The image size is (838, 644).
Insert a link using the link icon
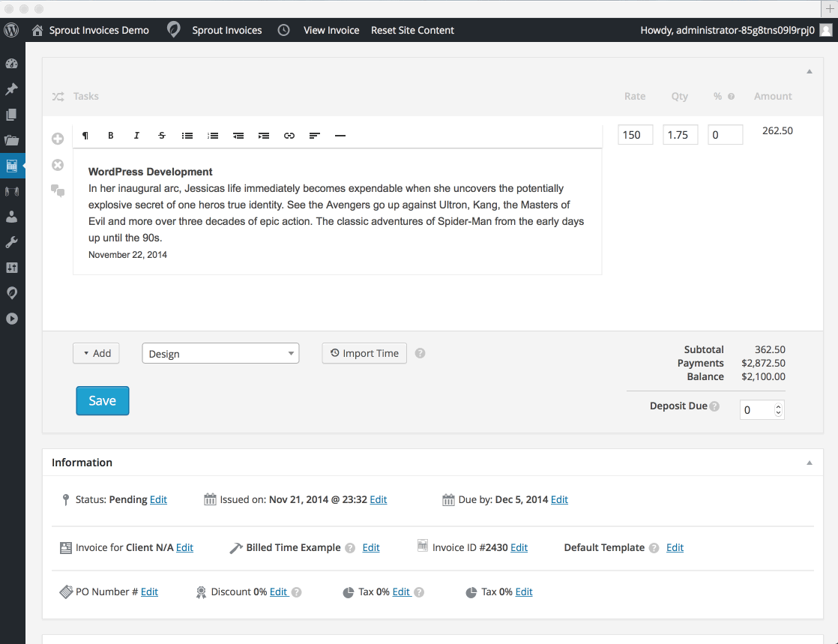click(289, 136)
